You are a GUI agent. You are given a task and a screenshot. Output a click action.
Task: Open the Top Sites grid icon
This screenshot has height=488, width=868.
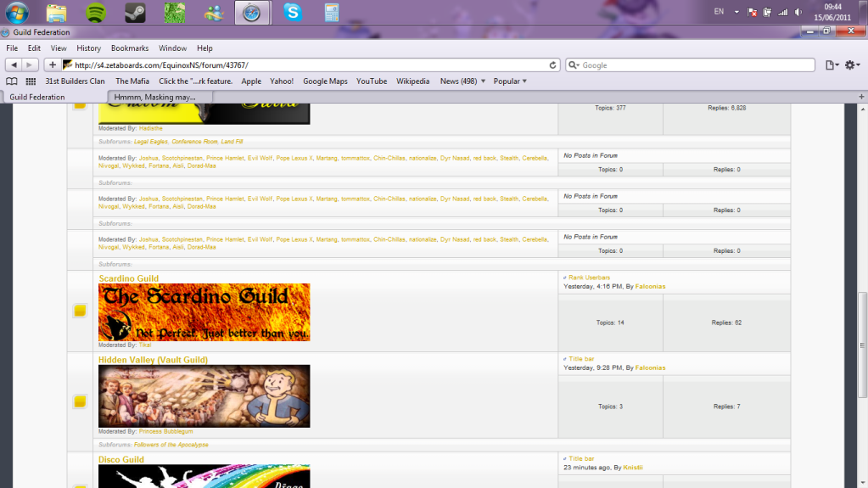[31, 81]
